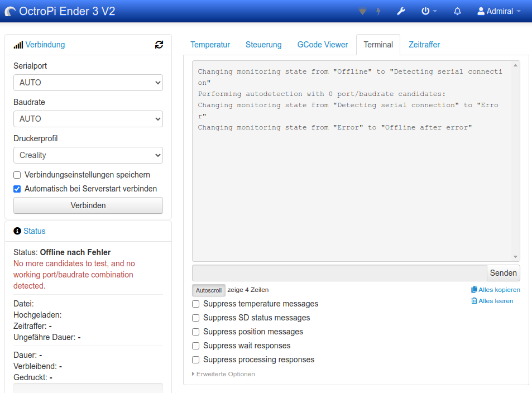Click the notification bell icon
Viewport: 532px width, 393px height.
457,11
